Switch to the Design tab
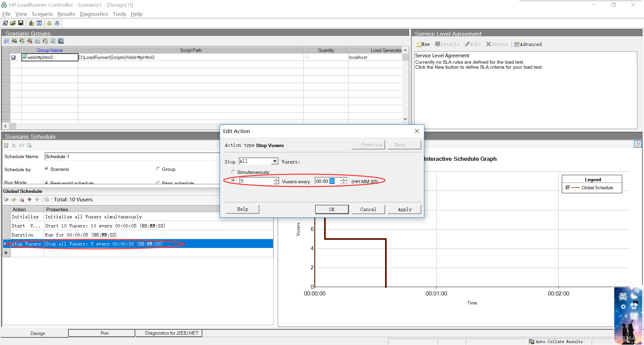Image resolution: width=644 pixels, height=345 pixels. [x=35, y=333]
